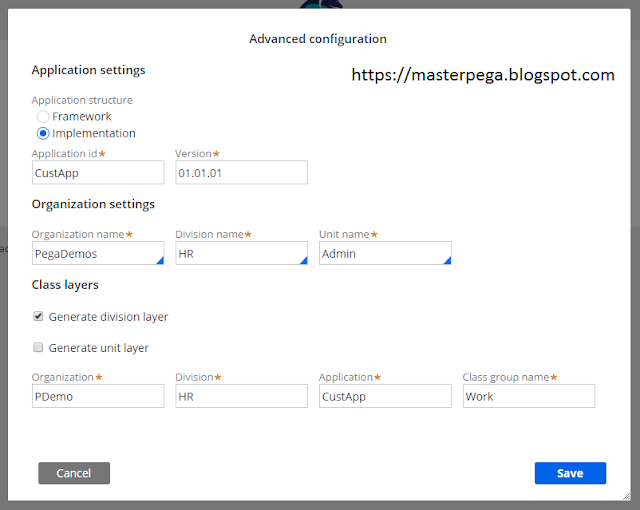Click the Version field showing 01.01.01
Viewport: 640px width, 510px height.
tap(241, 173)
